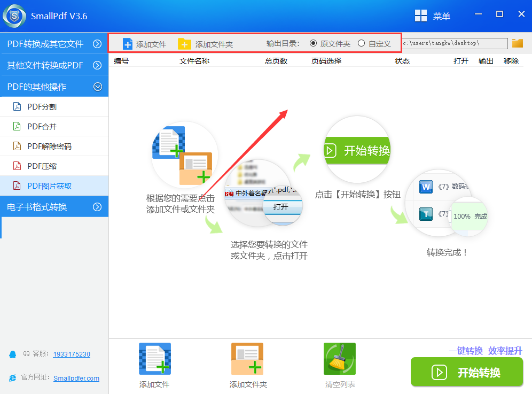Select PDF压缩 in the sidebar
Image resolution: width=532 pixels, height=394 pixels.
pos(54,166)
